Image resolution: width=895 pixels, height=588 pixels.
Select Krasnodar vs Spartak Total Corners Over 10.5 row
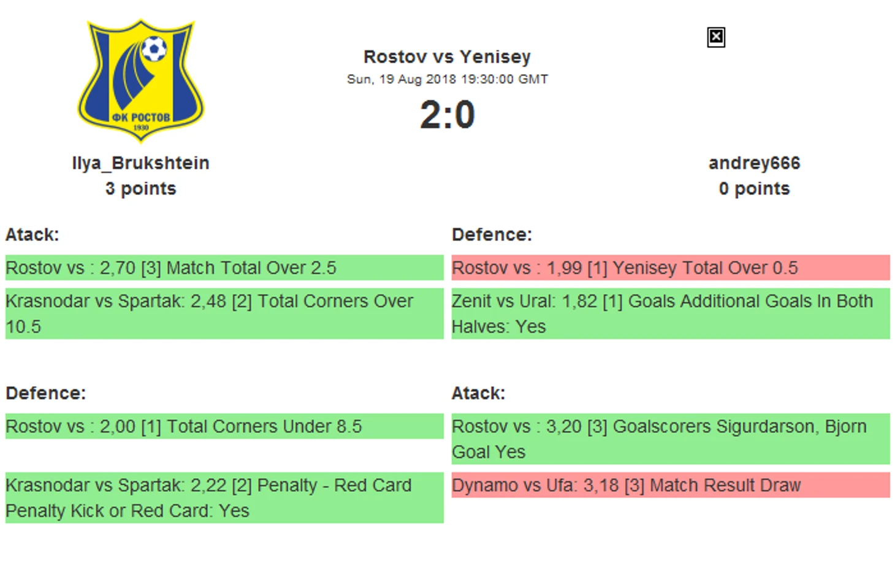224,314
